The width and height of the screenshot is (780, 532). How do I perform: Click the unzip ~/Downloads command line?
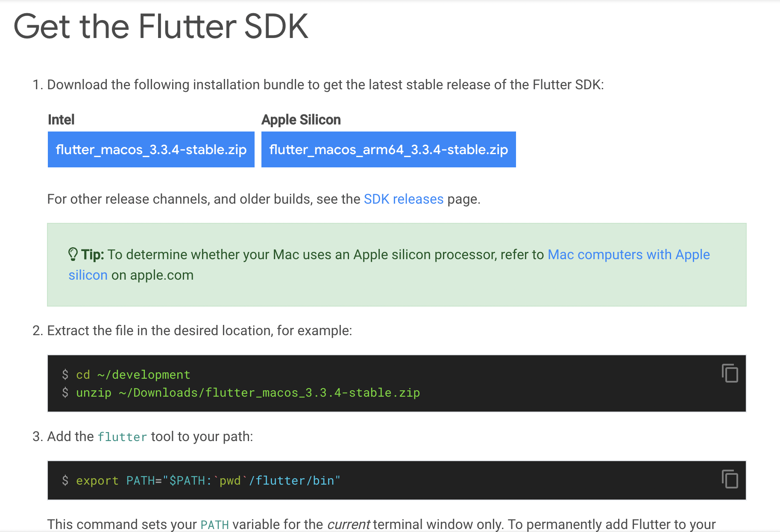[x=248, y=392]
